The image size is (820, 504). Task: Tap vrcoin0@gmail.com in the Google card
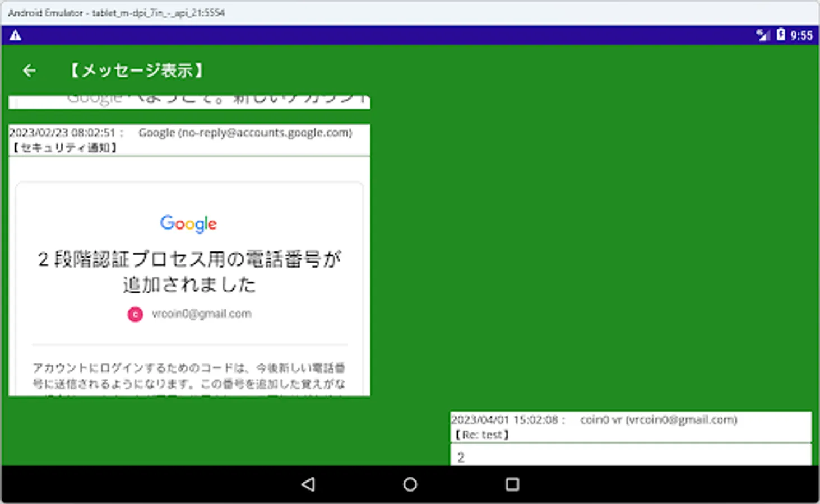[x=202, y=314]
